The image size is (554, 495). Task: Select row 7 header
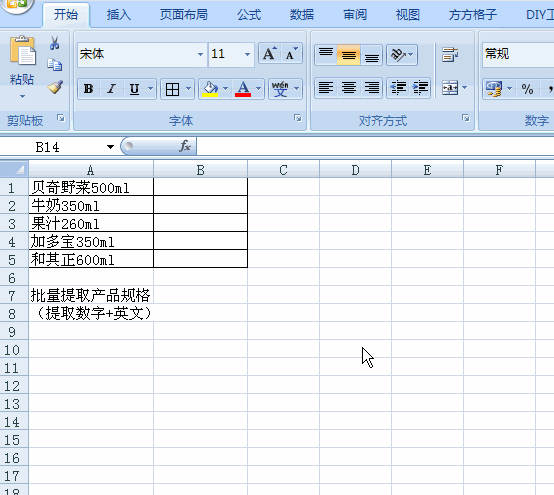pyautogui.click(x=14, y=295)
